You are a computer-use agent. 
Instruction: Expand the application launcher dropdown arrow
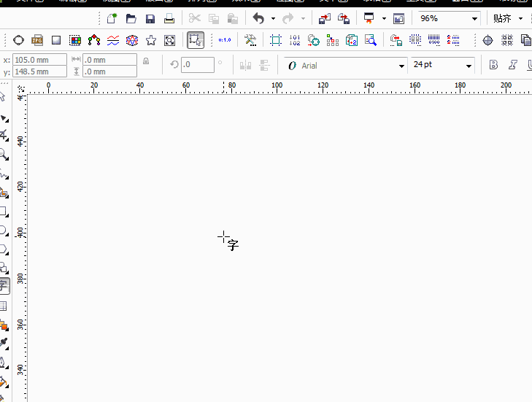click(384, 19)
